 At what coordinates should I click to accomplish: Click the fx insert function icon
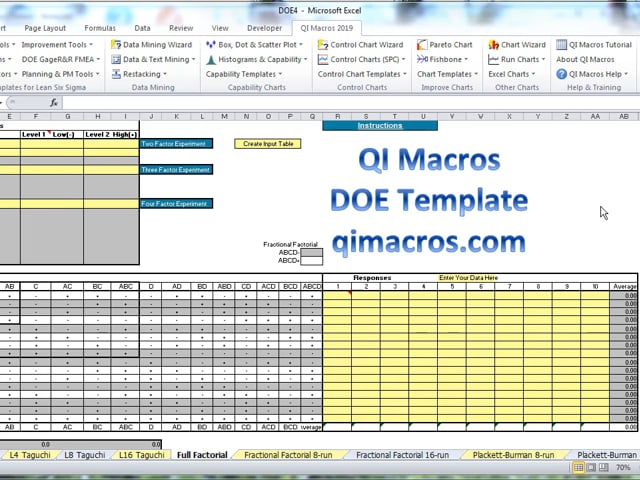click(54, 103)
